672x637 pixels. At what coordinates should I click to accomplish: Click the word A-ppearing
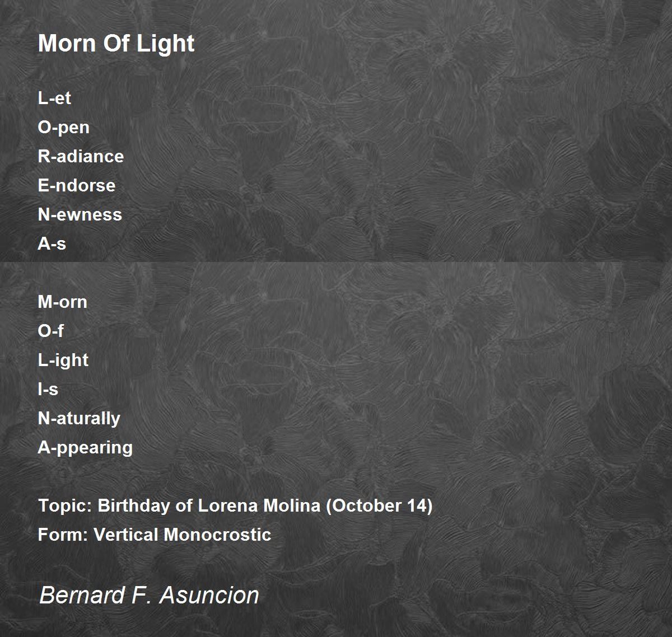pyautogui.click(x=85, y=448)
